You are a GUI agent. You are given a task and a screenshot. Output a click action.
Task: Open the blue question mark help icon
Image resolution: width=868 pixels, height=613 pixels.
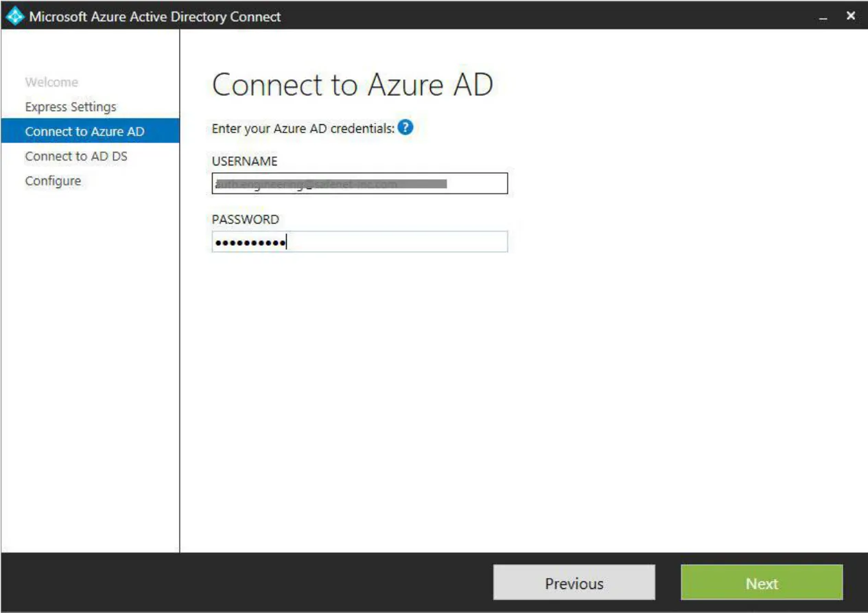[406, 128]
